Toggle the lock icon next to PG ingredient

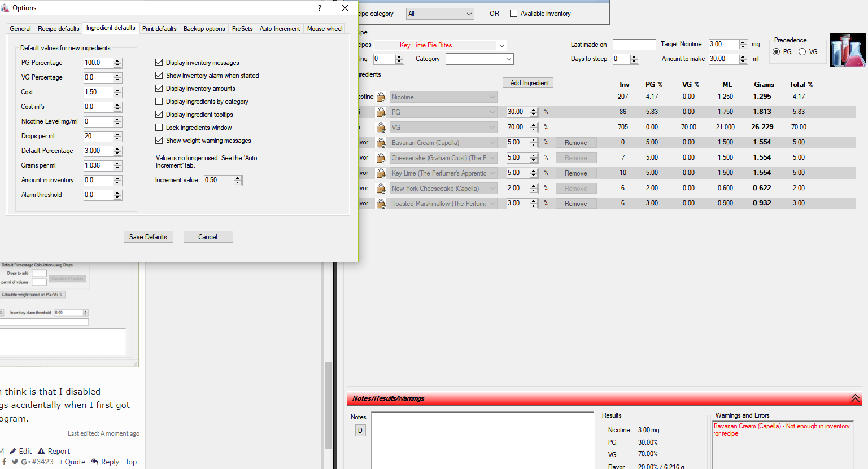[381, 112]
